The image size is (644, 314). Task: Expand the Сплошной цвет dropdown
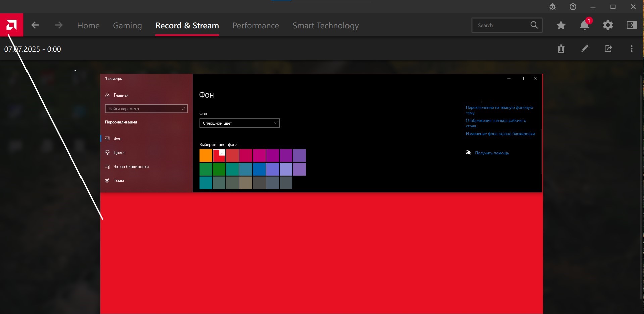point(239,123)
